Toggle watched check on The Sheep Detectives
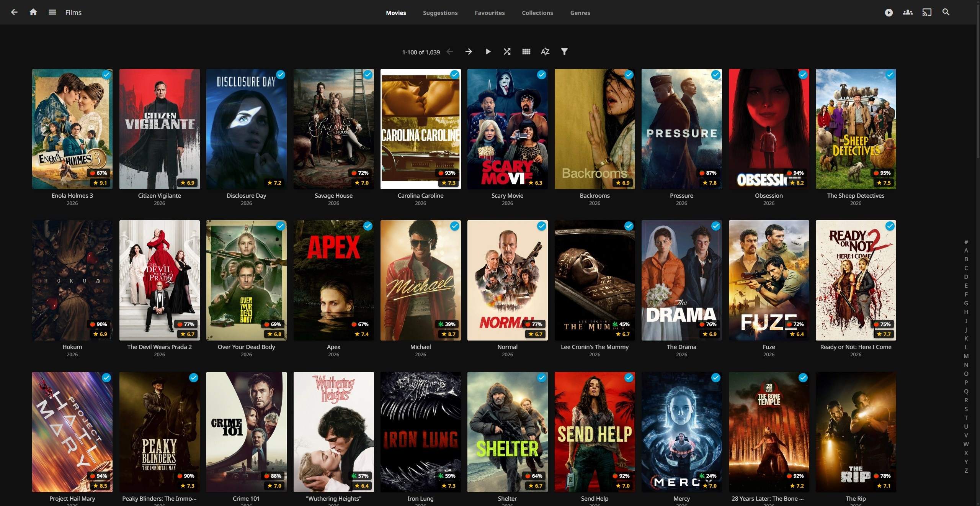980x506 pixels. [890, 75]
